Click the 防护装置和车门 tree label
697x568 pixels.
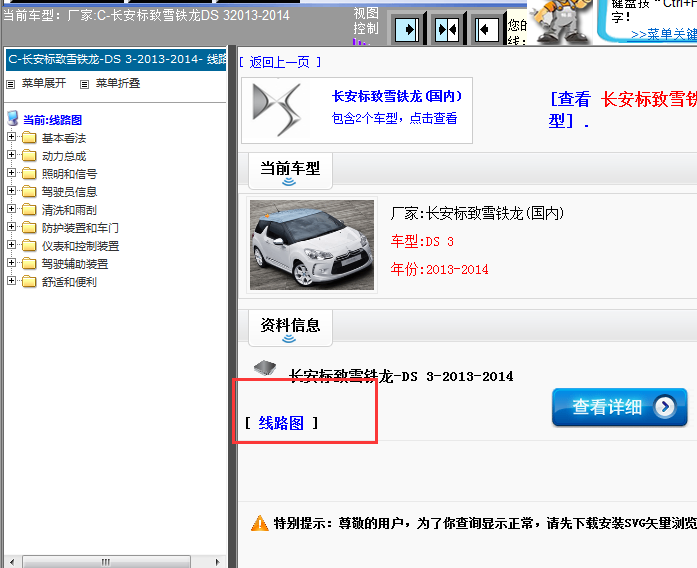(80, 228)
